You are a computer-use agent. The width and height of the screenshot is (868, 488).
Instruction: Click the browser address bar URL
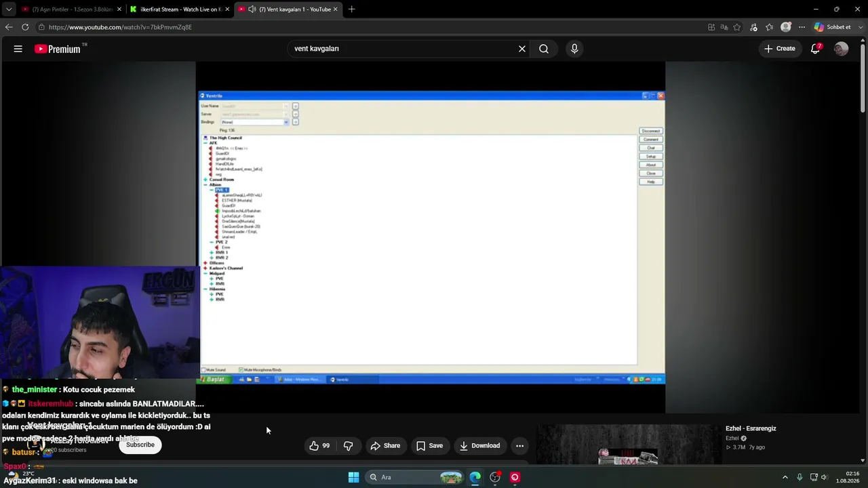(x=120, y=27)
